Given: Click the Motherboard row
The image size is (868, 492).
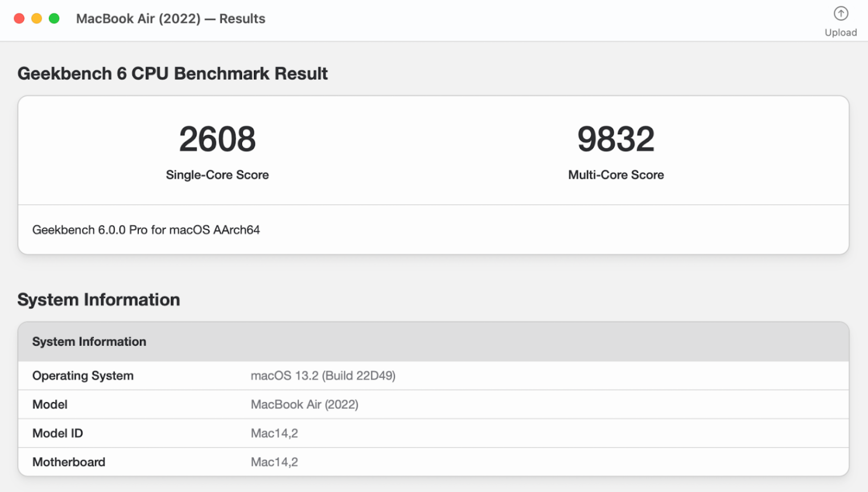Looking at the screenshot, I should click(68, 462).
